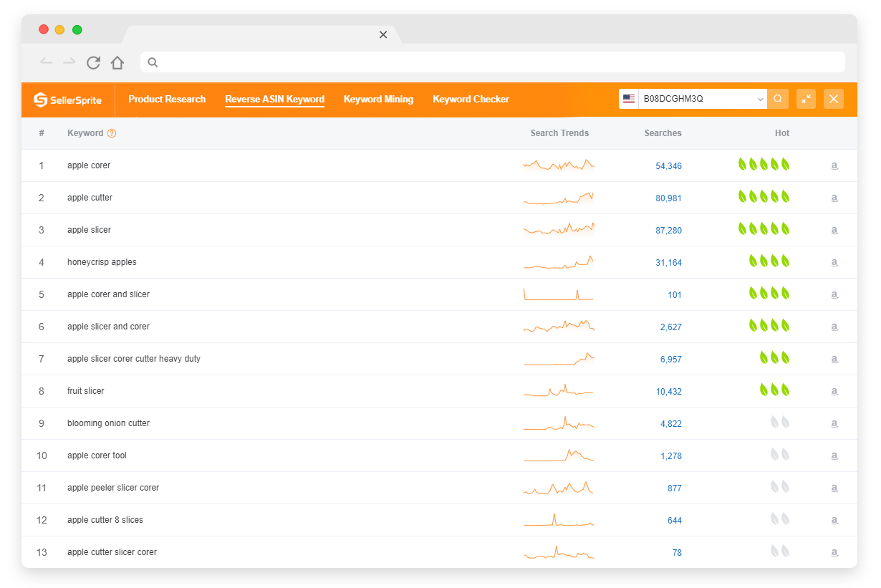The image size is (881, 588).
Task: Open the Product Research section
Action: tap(167, 99)
